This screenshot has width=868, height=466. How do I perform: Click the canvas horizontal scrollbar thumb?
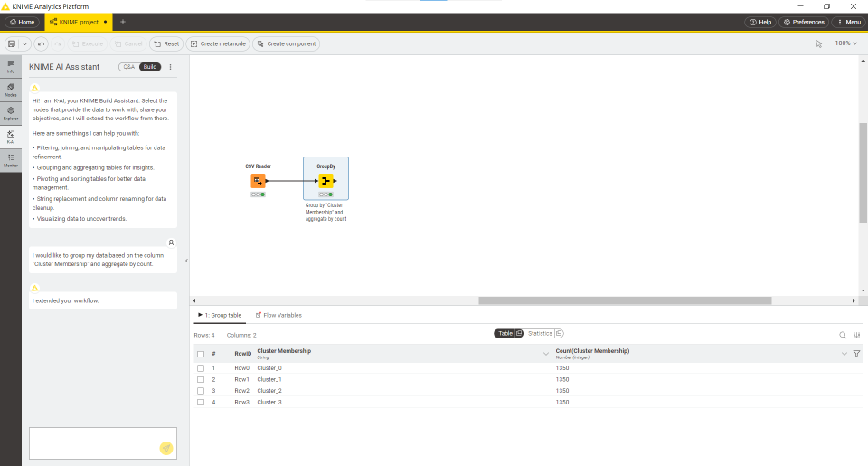click(625, 300)
